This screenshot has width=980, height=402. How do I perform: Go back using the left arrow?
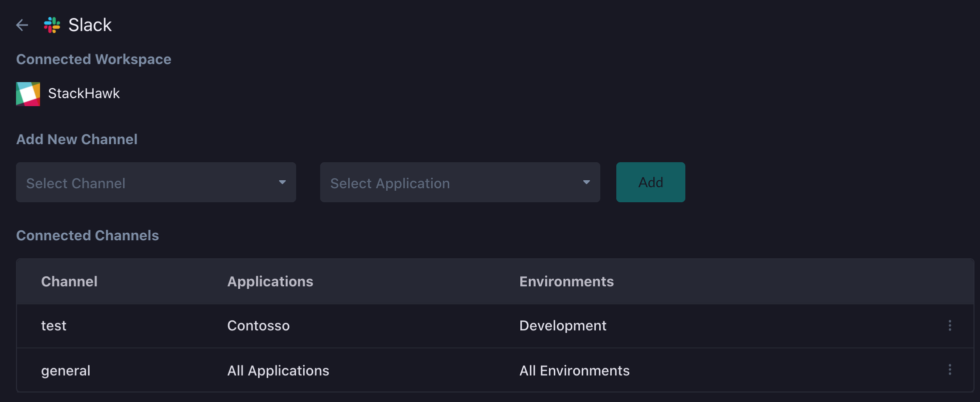click(22, 25)
